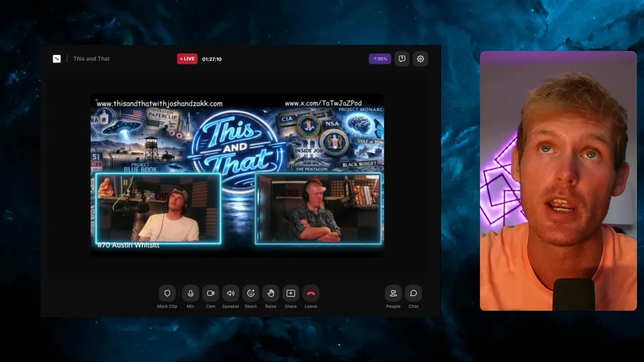Click the shared screen video stream
Viewport: 644px width, 362px height.
pyautogui.click(x=237, y=175)
